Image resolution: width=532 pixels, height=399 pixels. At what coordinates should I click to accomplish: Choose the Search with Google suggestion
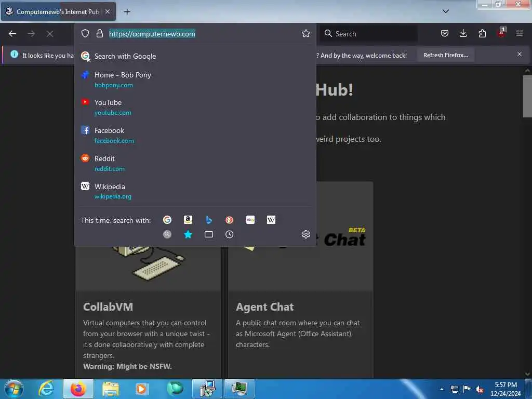pyautogui.click(x=195, y=56)
